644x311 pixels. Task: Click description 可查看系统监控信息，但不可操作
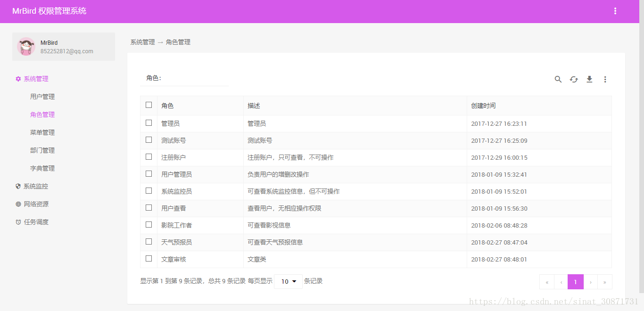pos(294,191)
